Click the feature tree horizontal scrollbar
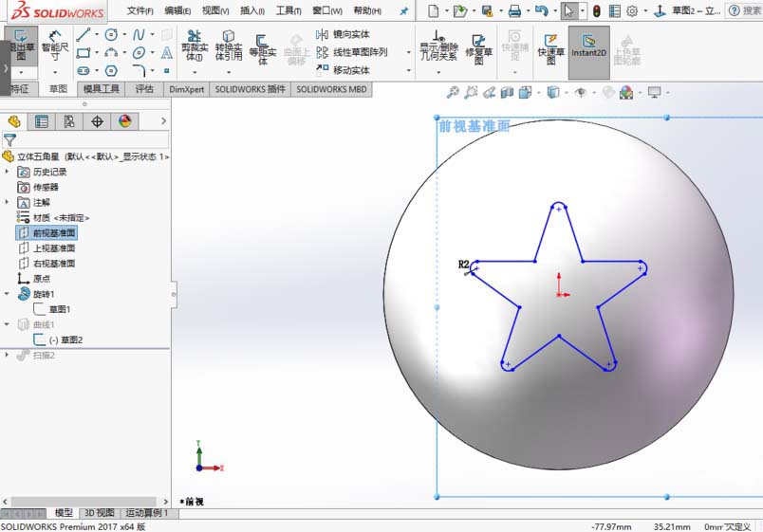 84,502
